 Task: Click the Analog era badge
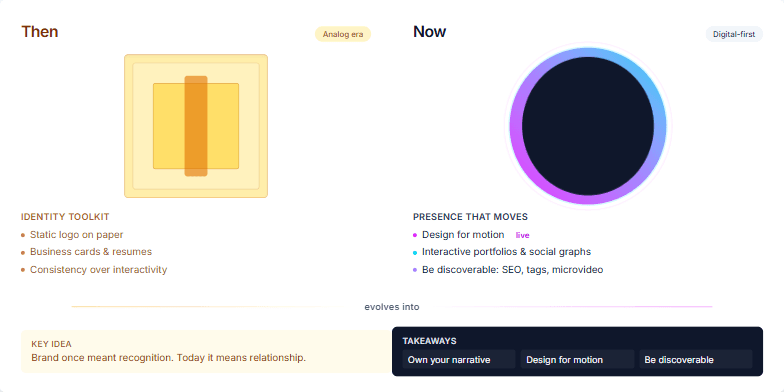pyautogui.click(x=342, y=34)
